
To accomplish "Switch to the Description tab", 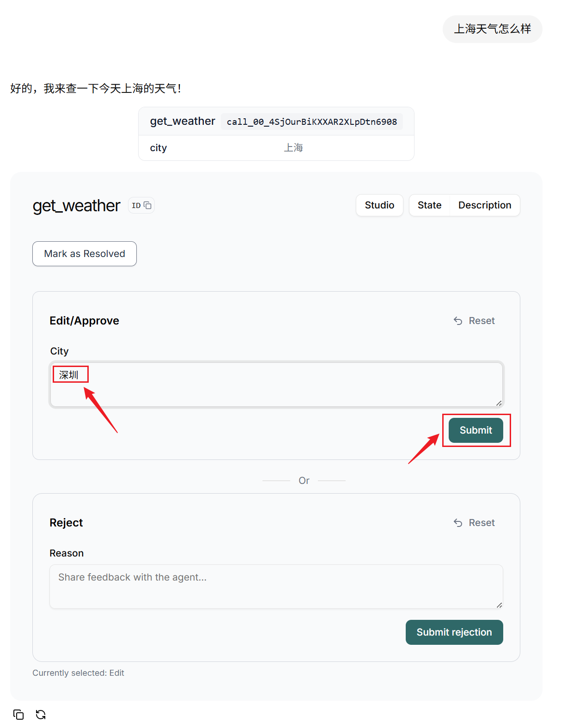I will point(485,205).
